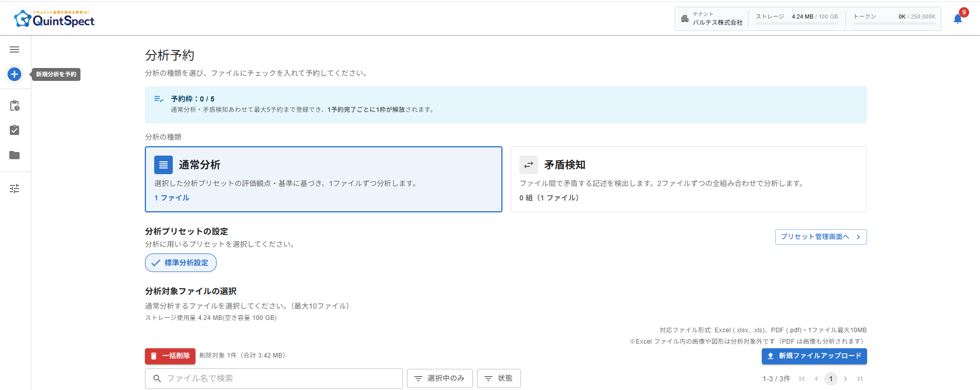The width and height of the screenshot is (980, 390).
Task: Click the ストレージ usage indicator
Action: click(x=797, y=19)
